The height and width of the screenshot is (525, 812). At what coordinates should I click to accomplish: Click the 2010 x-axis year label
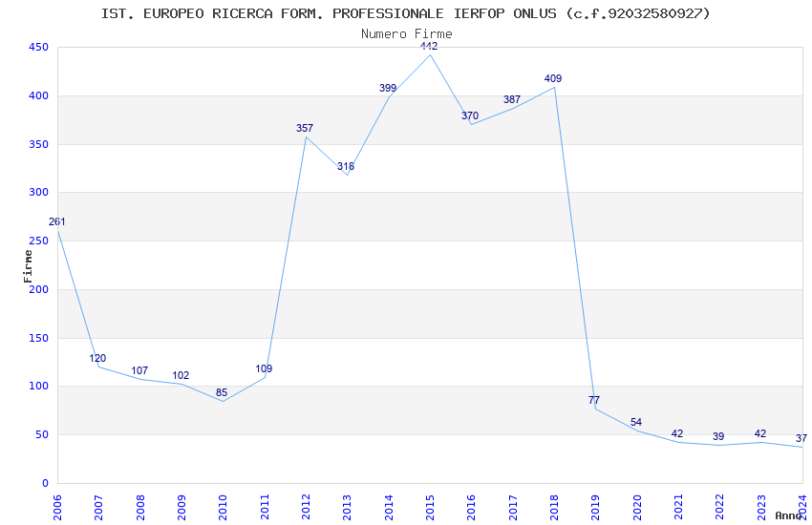coord(223,508)
